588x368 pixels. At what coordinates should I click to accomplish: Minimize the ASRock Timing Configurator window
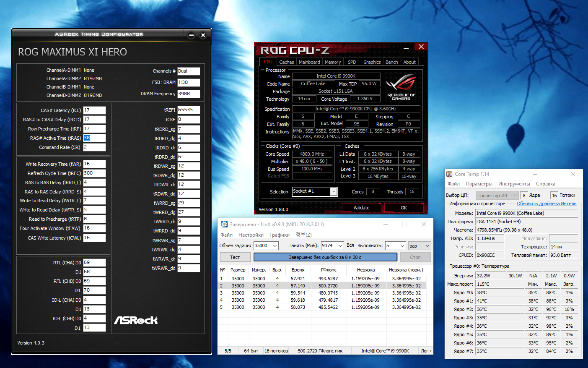191,35
